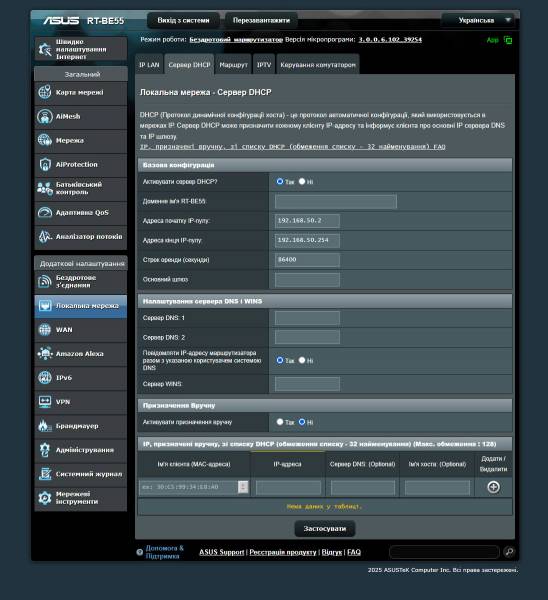The width and height of the screenshot is (548, 600).
Task: Click the help question mark icon
Action: click(140, 552)
